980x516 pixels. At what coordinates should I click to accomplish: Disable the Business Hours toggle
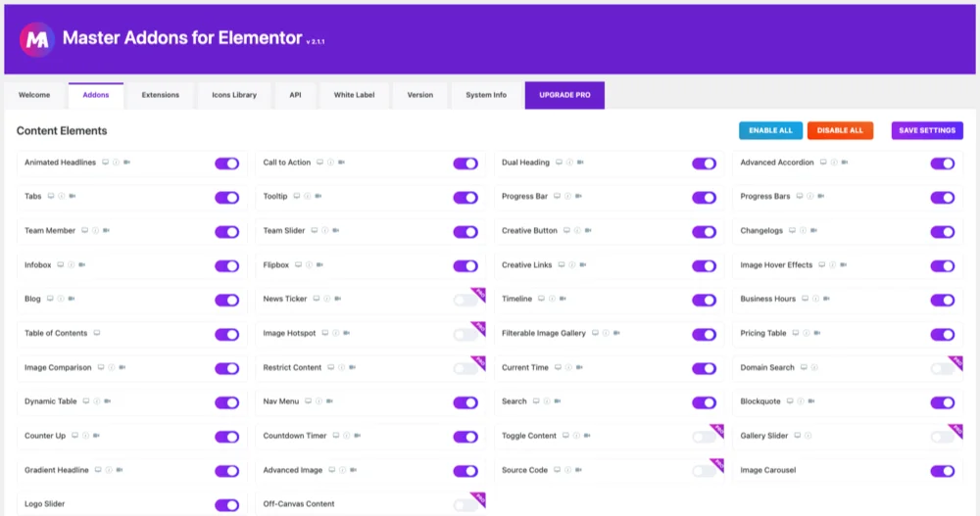[943, 300]
